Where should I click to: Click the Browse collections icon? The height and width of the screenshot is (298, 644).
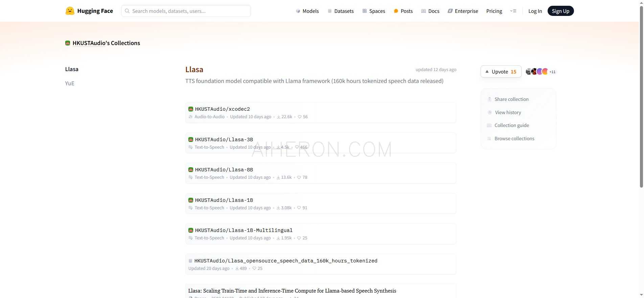(489, 139)
